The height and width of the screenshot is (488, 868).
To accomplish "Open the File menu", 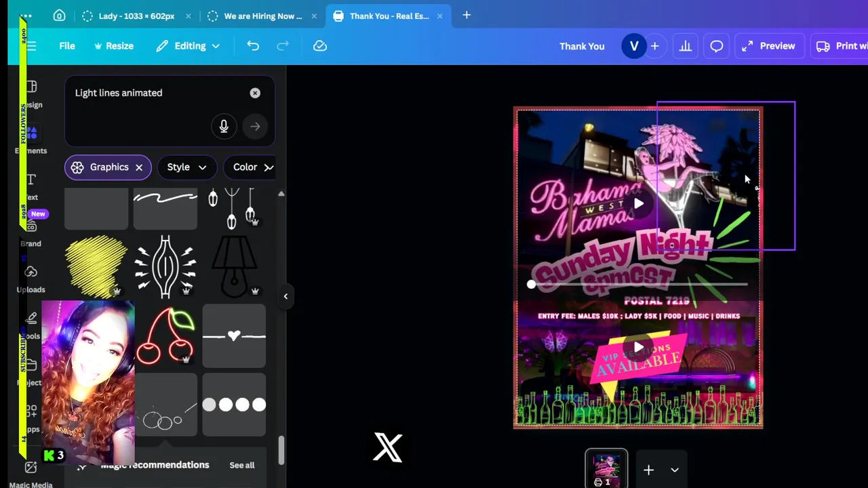I will click(66, 46).
